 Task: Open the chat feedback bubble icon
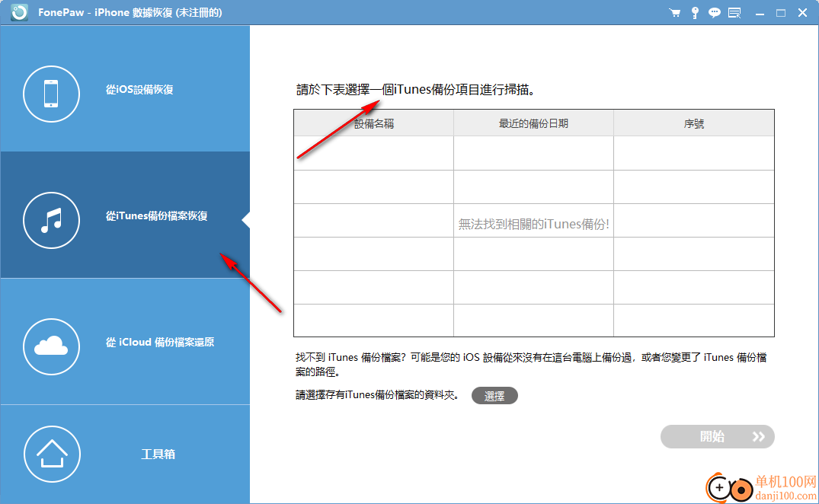(714, 13)
